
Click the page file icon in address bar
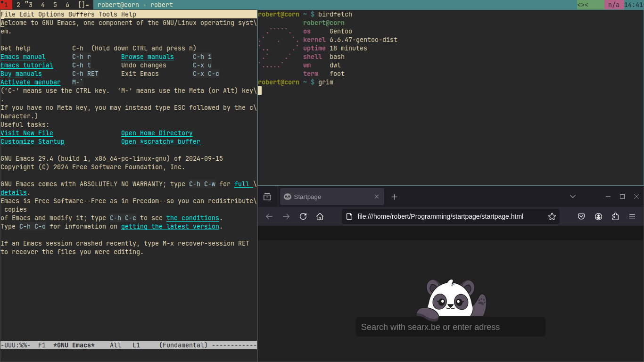349,216
